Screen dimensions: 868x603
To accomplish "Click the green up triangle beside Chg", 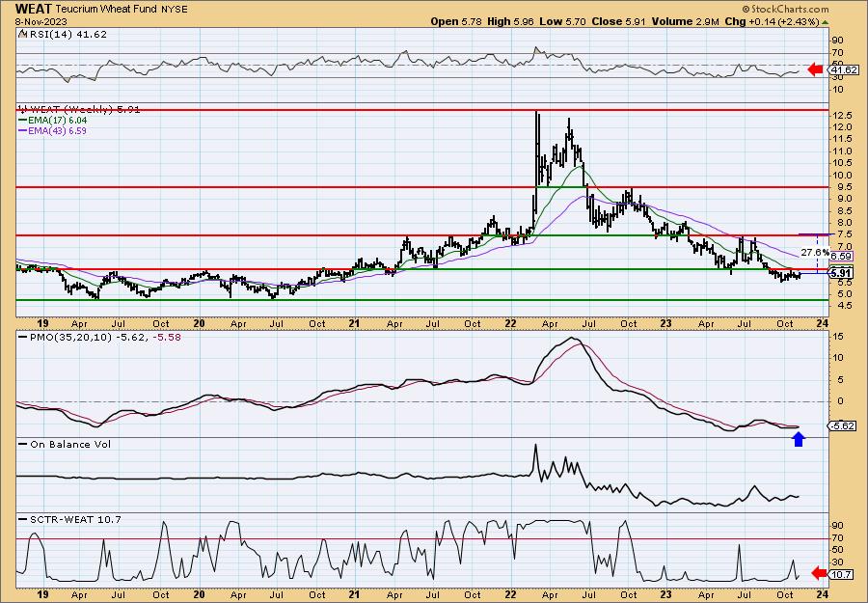I will click(x=825, y=22).
